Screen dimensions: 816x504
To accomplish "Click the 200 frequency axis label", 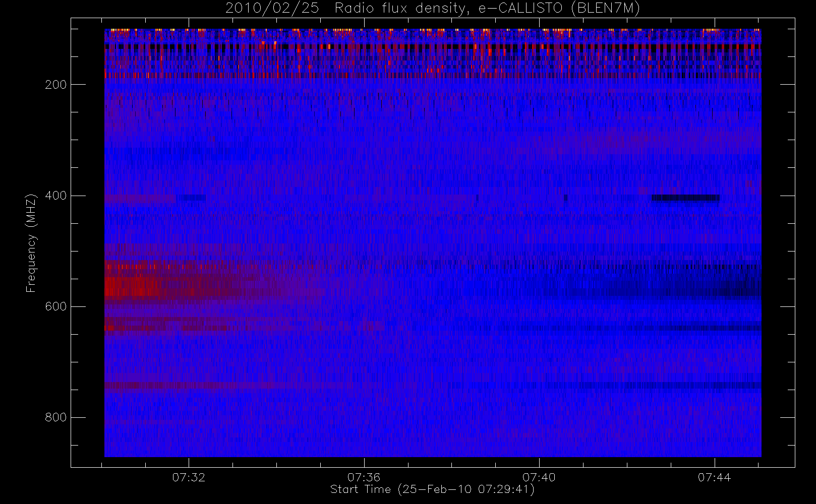I will tap(55, 85).
